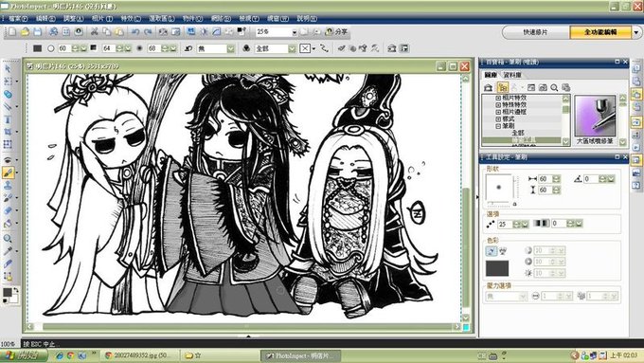The height and width of the screenshot is (363, 644).
Task: Click the 大區域噴修筆 airbrush thumbnail
Action: pyautogui.click(x=595, y=115)
